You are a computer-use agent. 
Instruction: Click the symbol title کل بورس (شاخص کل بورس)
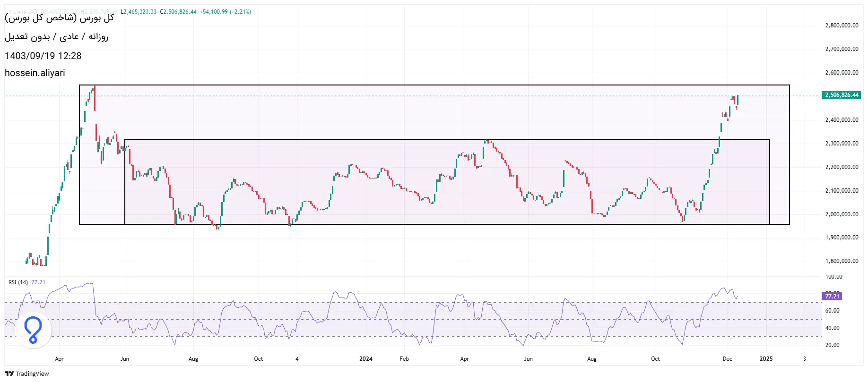60,18
